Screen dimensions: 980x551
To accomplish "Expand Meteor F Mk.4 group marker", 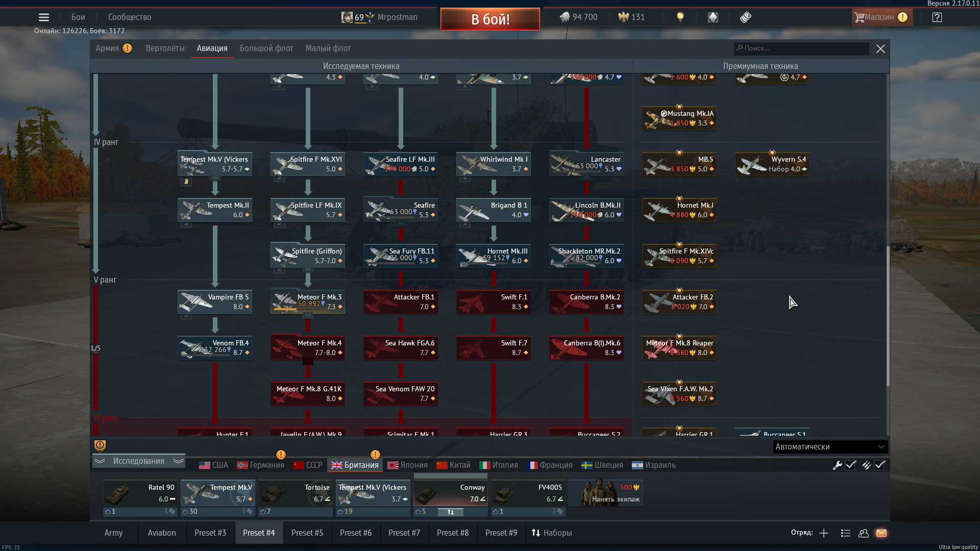I will (308, 361).
